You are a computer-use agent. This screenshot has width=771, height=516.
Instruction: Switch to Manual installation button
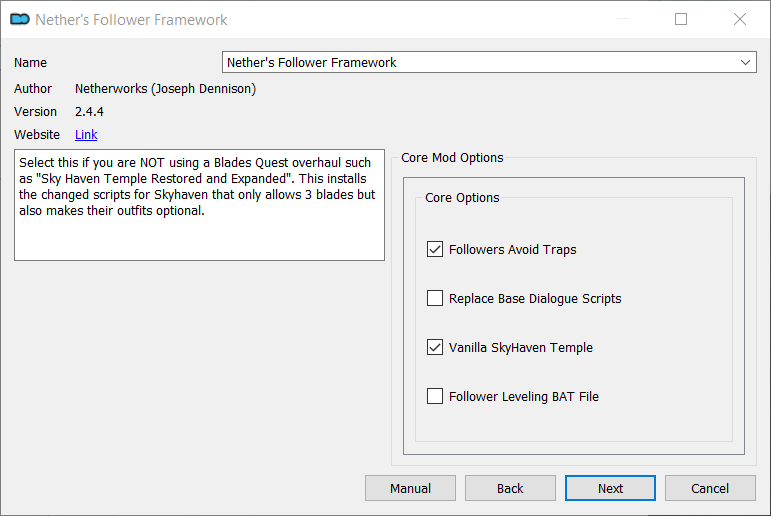(x=410, y=488)
